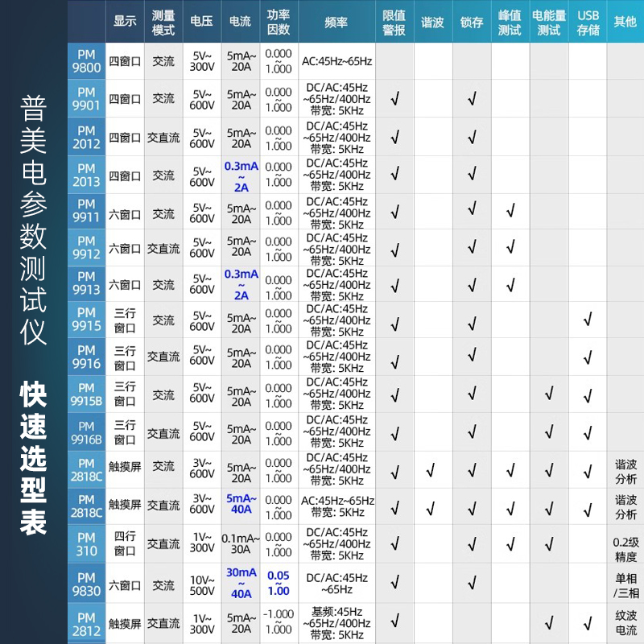Click the 普美电参数测试仪 vertical title
This screenshot has height=644, width=644.
pos(33,220)
